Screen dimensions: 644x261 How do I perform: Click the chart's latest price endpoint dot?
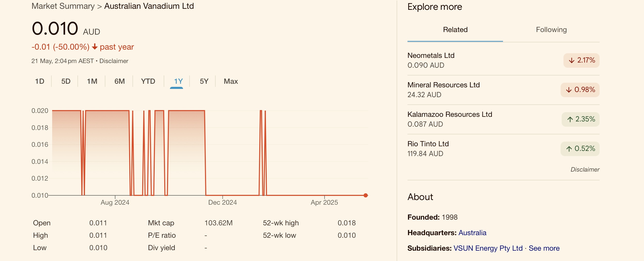366,195
